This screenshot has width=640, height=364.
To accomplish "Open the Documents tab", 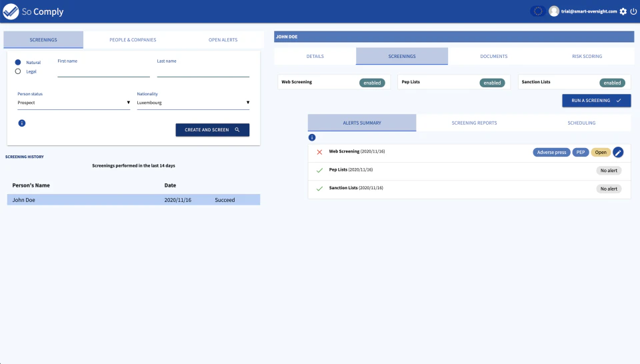I will 494,56.
